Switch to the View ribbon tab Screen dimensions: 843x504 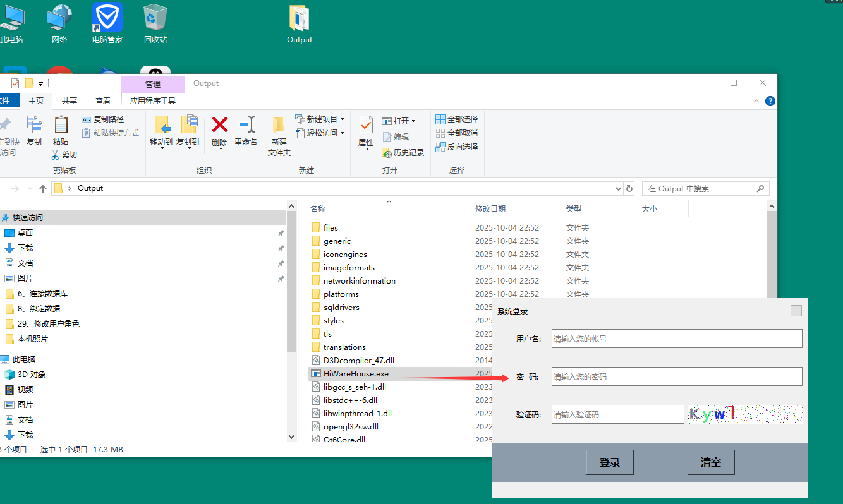coord(103,100)
